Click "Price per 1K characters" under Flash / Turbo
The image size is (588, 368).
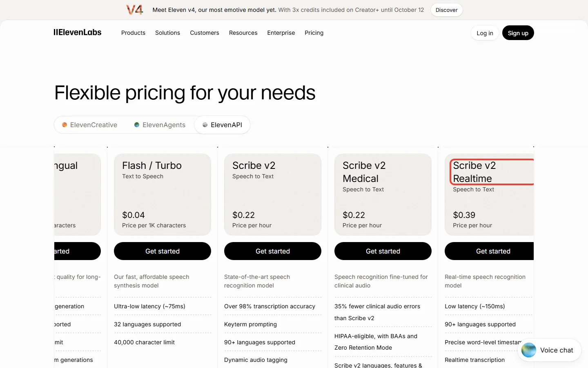point(154,225)
